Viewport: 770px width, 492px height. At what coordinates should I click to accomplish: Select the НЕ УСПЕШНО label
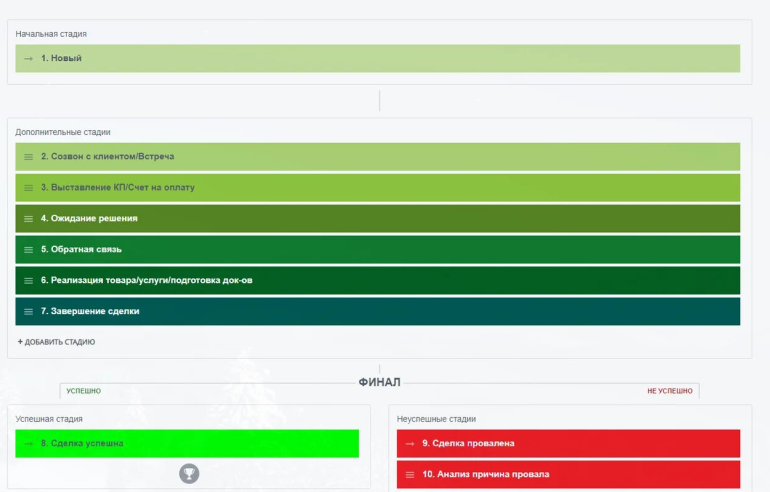click(x=670, y=391)
